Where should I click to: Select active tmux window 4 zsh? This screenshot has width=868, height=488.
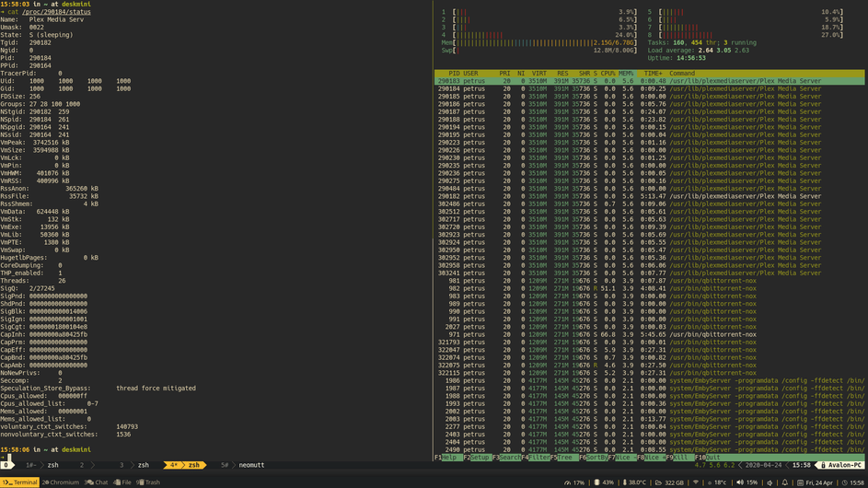[x=184, y=465]
